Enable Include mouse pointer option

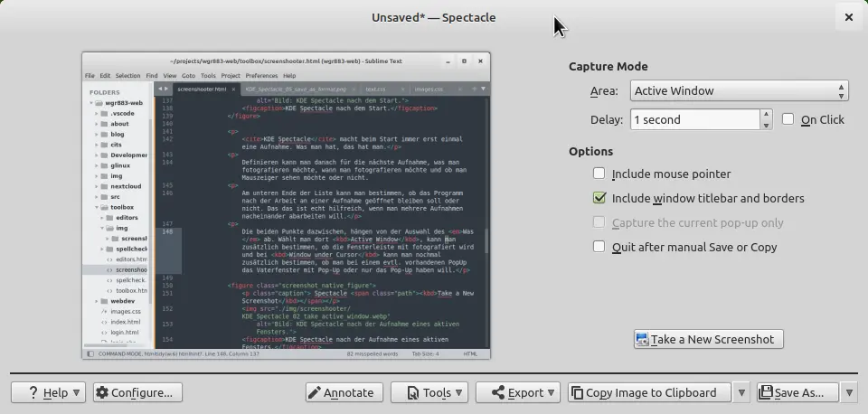point(599,174)
